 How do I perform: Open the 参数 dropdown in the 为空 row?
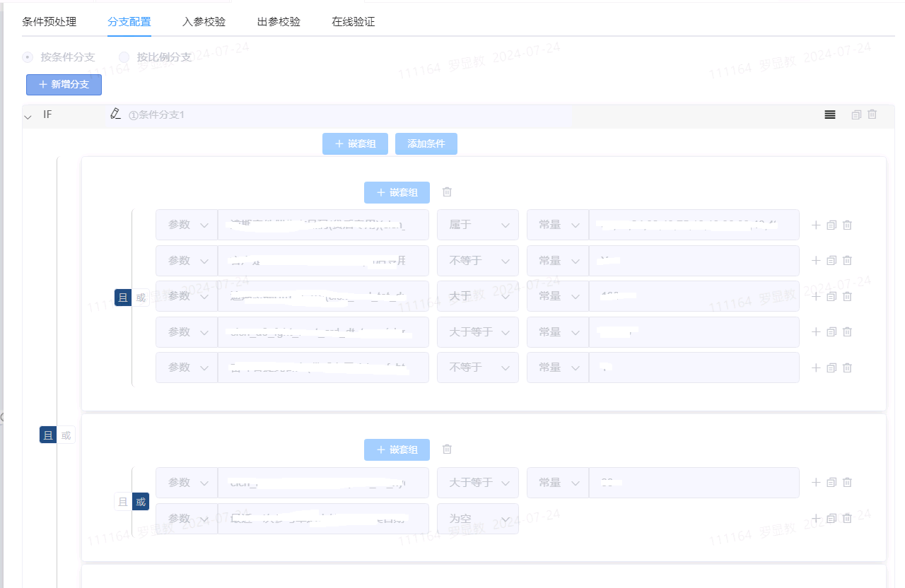coord(187,519)
